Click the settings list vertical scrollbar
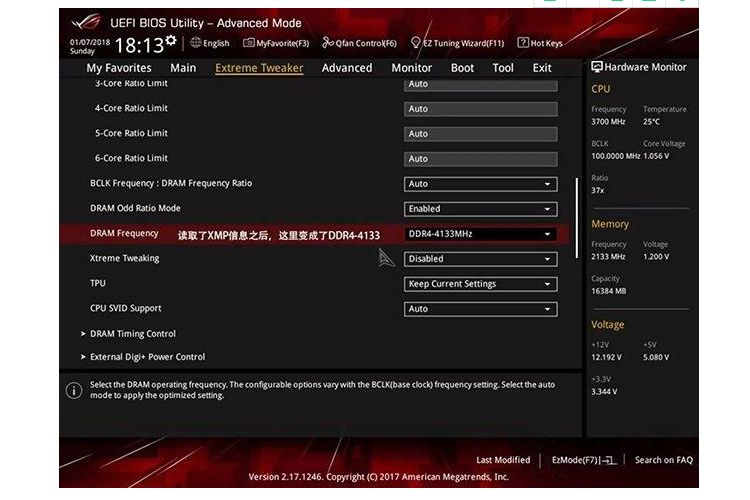The width and height of the screenshot is (750, 500). (x=577, y=218)
